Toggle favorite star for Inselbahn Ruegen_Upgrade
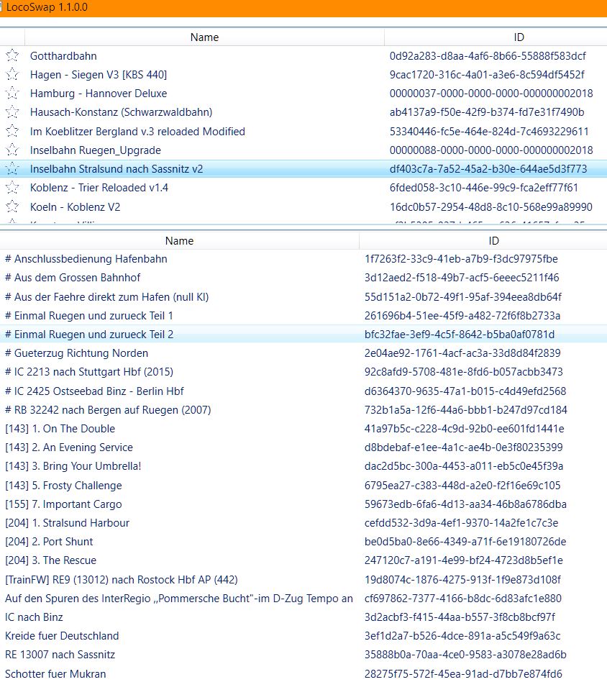This screenshot has width=607, height=700. pyautogui.click(x=12, y=150)
